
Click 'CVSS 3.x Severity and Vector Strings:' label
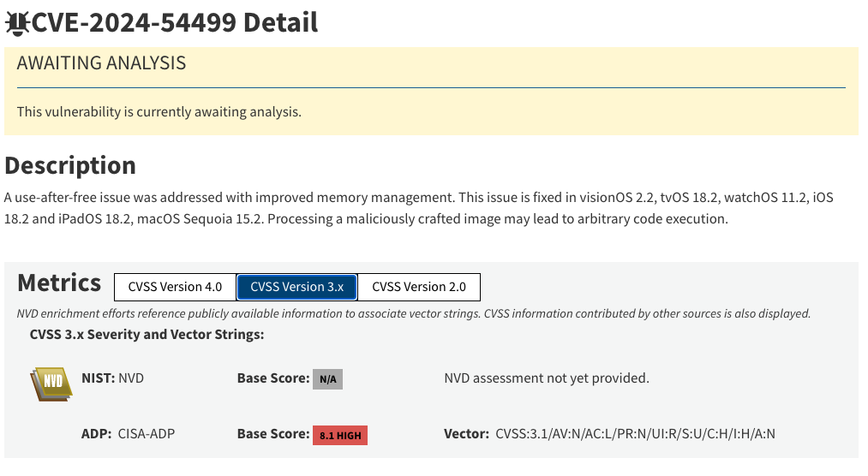point(147,335)
